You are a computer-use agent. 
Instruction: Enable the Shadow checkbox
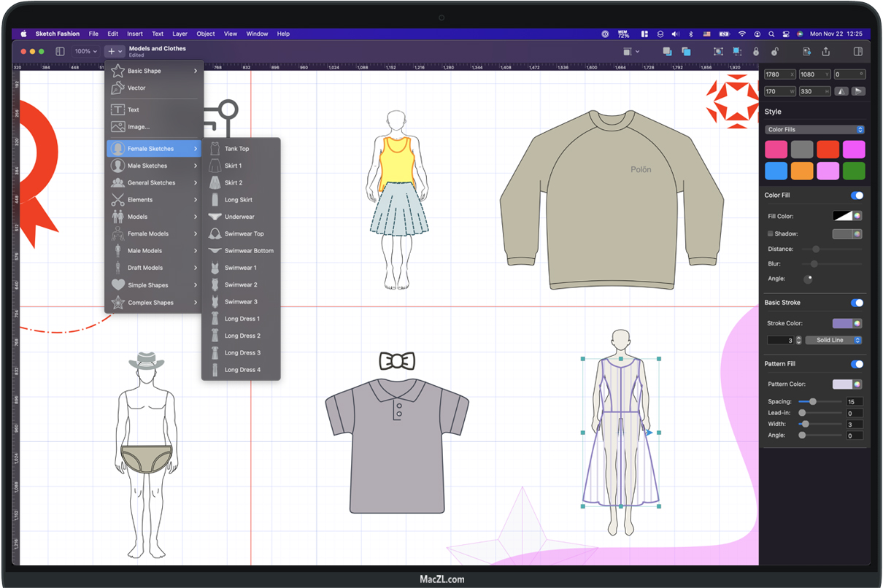770,234
